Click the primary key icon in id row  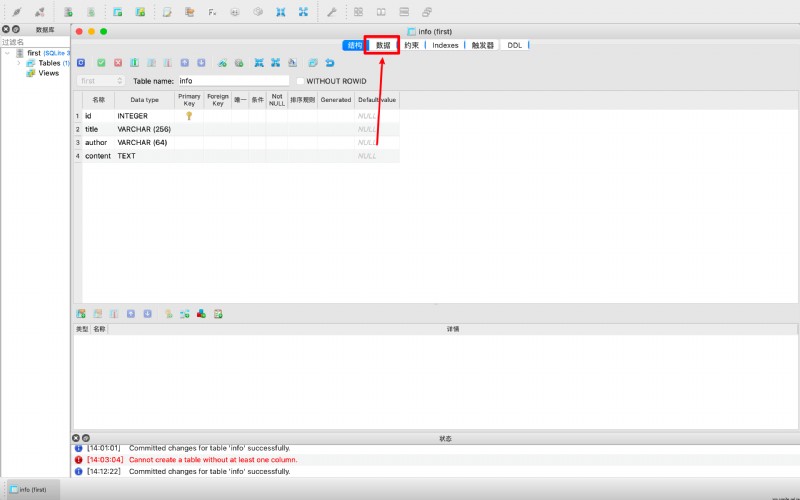pyautogui.click(x=189, y=116)
